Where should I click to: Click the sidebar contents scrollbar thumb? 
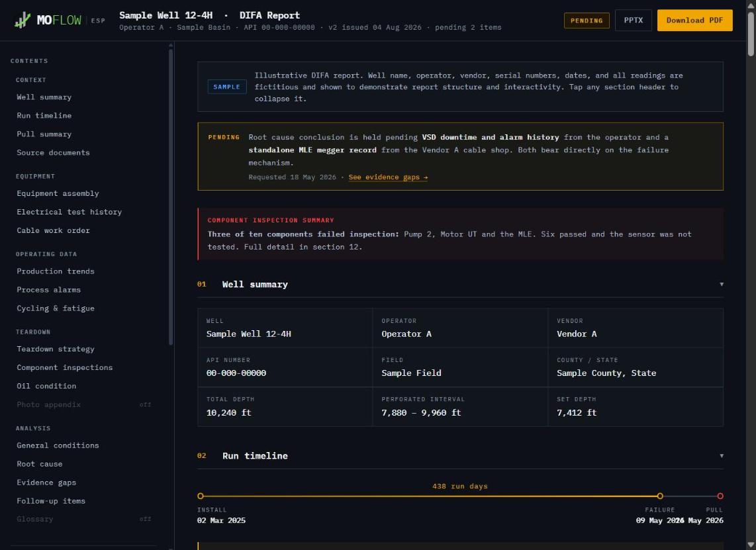point(171,197)
